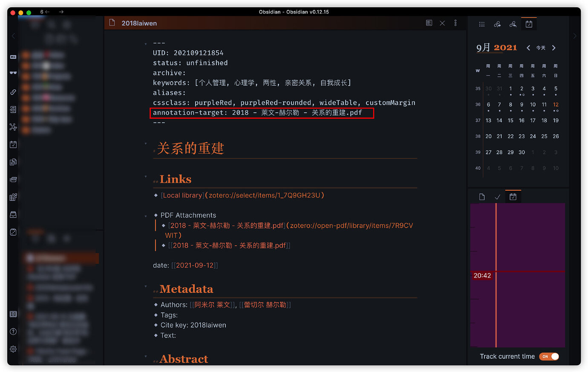Open the more options menu on the note
Viewport: 588px width, 372px height.
(455, 23)
